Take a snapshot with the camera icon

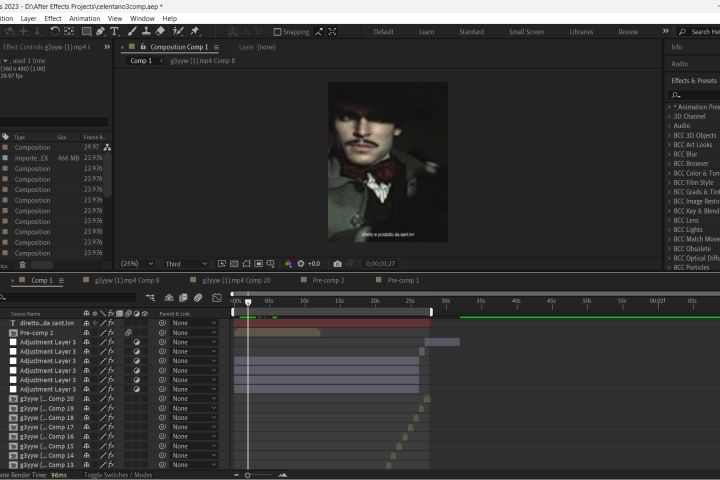coord(337,263)
